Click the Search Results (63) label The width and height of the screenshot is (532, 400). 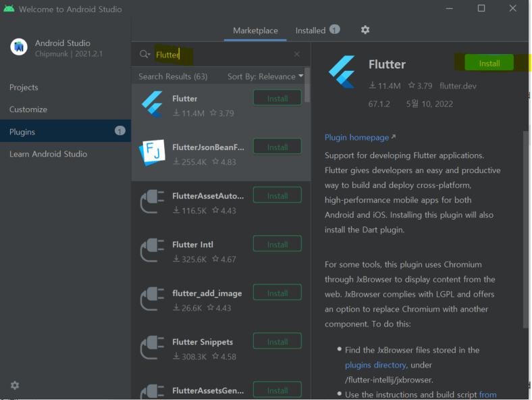coord(173,76)
